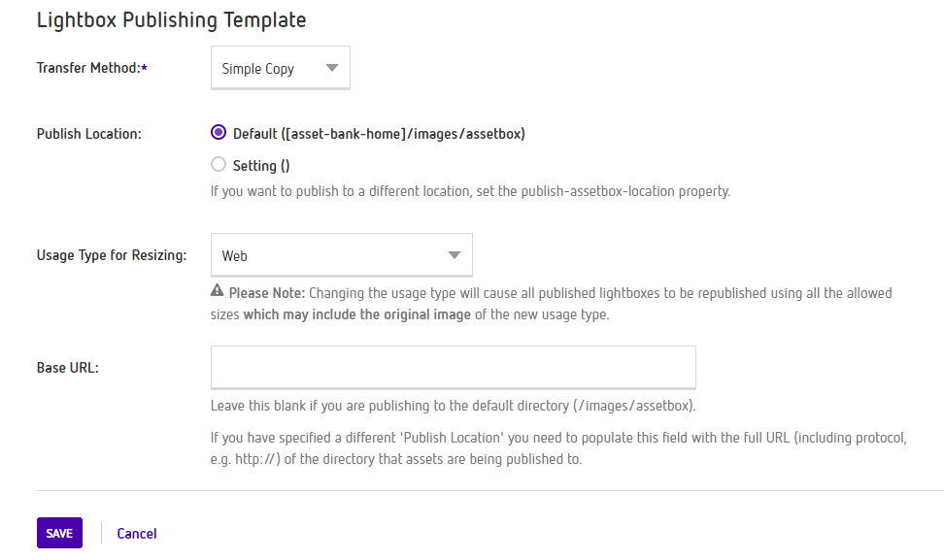Click the warning triangle icon beside Please Note

click(218, 292)
